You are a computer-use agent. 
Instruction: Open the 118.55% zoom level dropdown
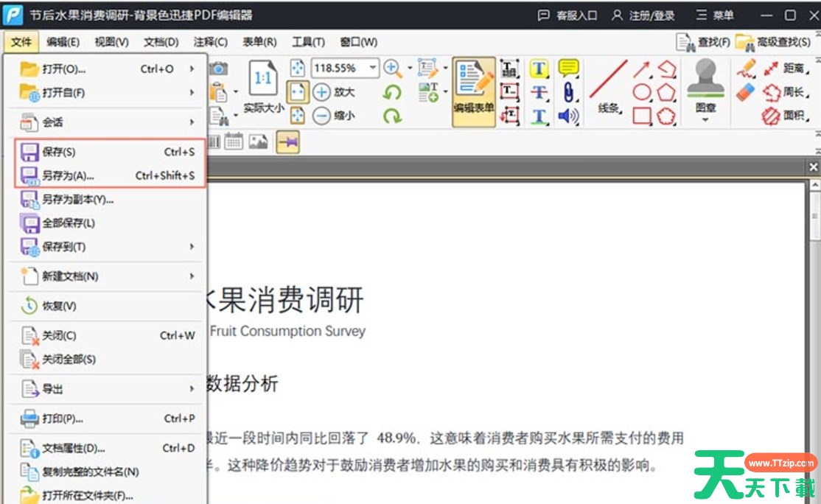pyautogui.click(x=372, y=69)
